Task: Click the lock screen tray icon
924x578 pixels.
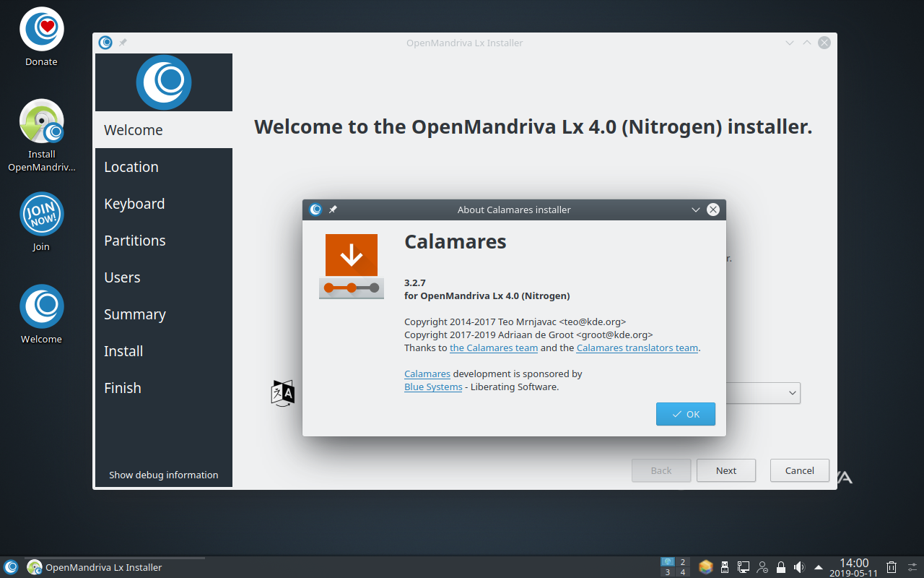Action: tap(780, 567)
